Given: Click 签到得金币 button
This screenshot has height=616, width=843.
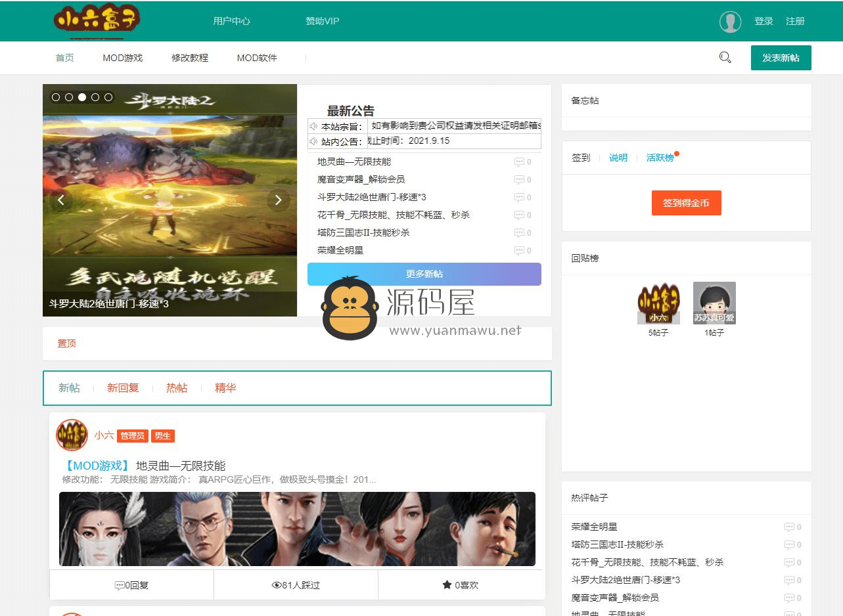Looking at the screenshot, I should click(686, 203).
